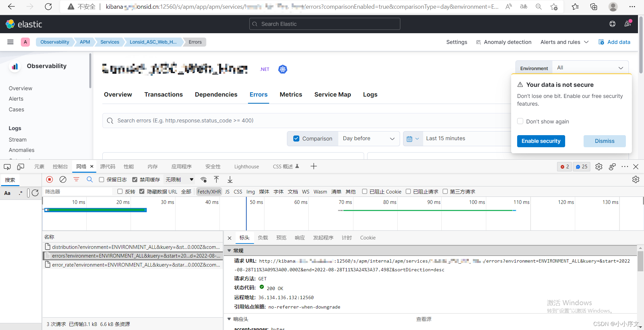Open browser collections icon
Viewport: 644px width, 330px height.
[594, 7]
